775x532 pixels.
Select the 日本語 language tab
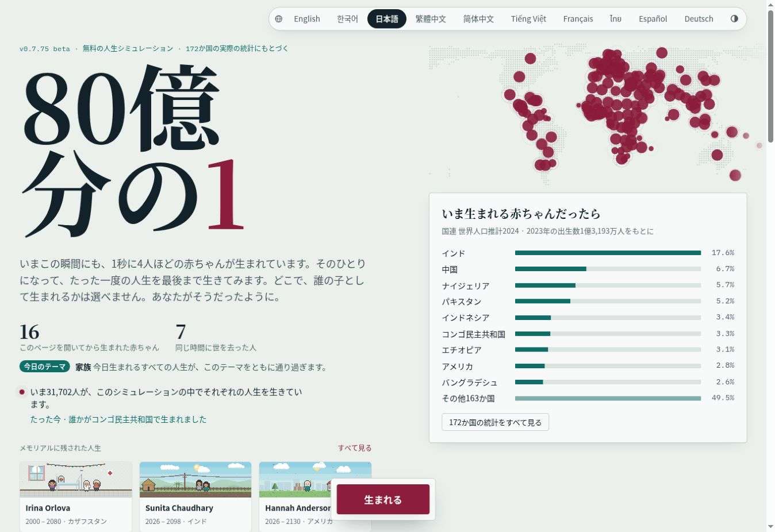click(387, 19)
